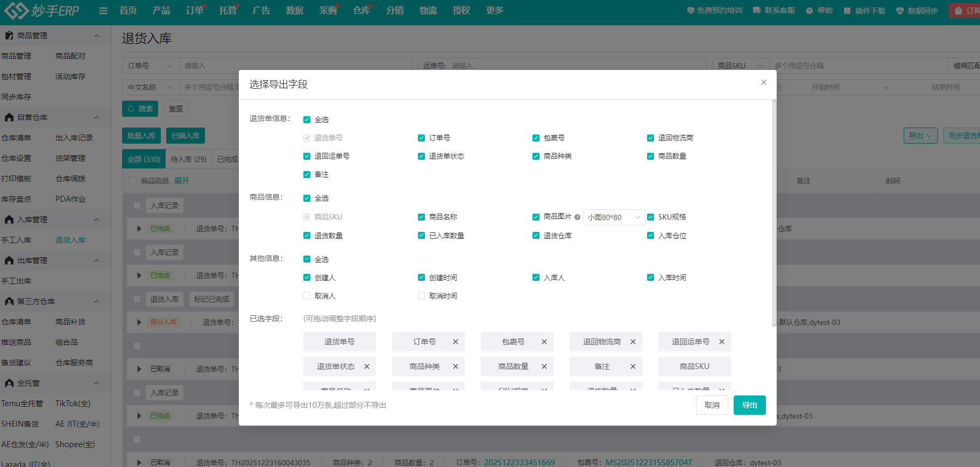The width and height of the screenshot is (980, 467).
Task: Close the export fields dialog
Action: point(763,82)
